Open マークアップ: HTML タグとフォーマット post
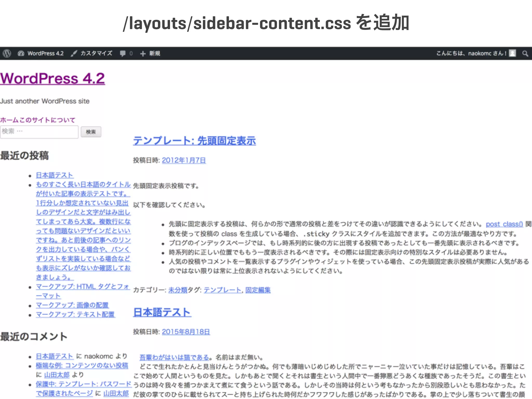Image resolution: width=532 pixels, height=399 pixels. pos(83,291)
